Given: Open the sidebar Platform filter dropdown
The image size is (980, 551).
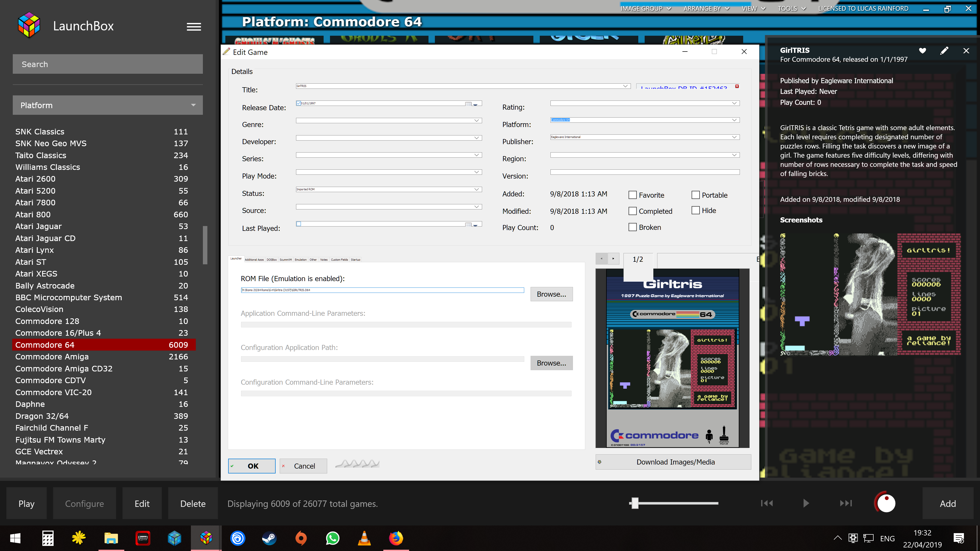Looking at the screenshot, I should 108,105.
